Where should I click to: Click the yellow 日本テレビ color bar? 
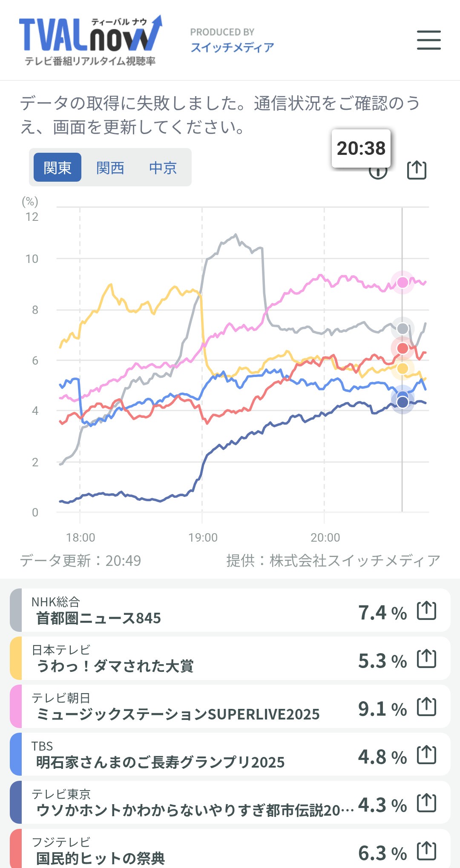[x=16, y=659]
